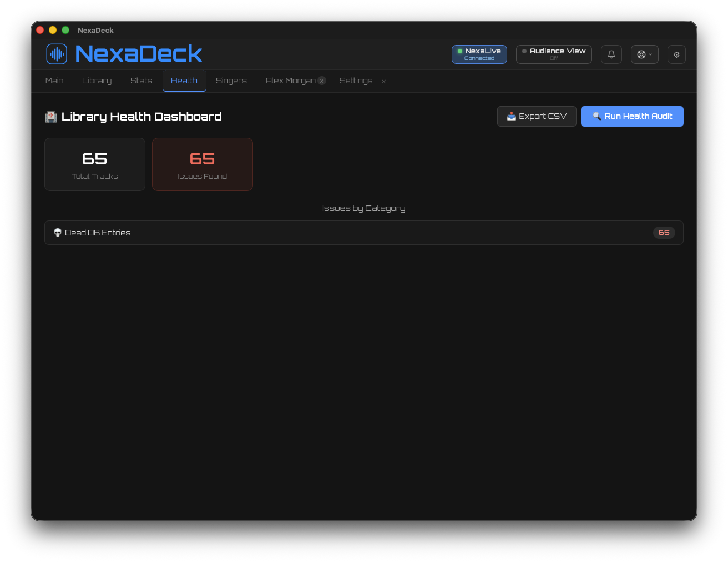
Task: Click the Total Tracks summary card
Action: pos(95,164)
